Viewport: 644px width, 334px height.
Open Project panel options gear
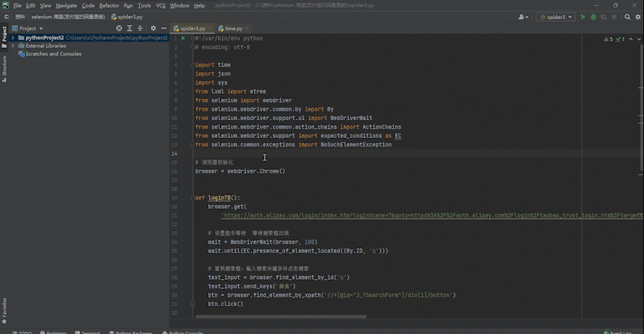[x=153, y=29]
